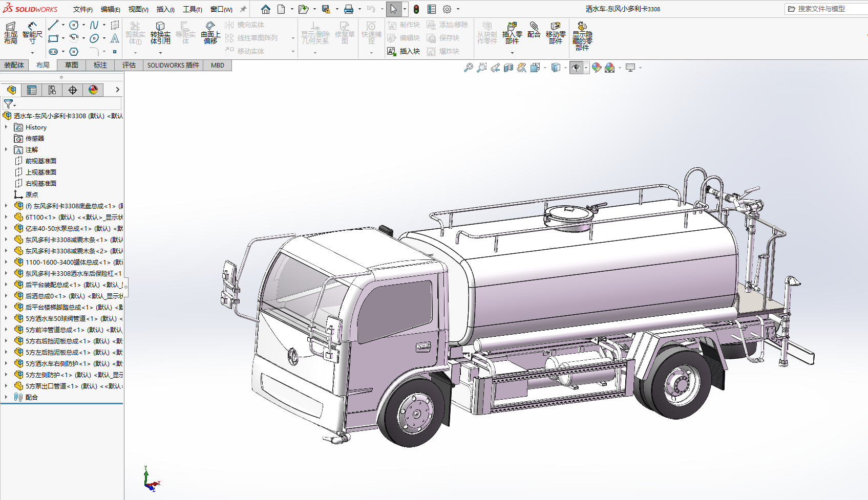Click the filter funnel in feature tree
The image size is (868, 500).
tap(8, 103)
